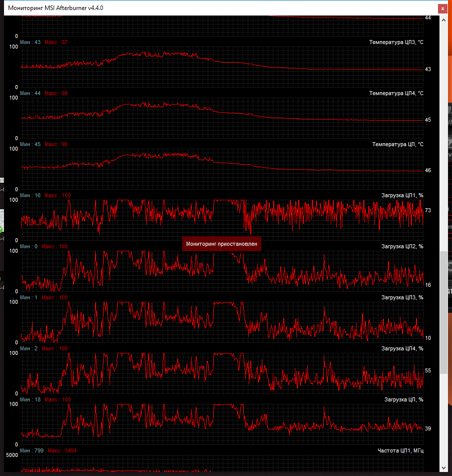Click the 'Макс : 3494' frequency label
The height and width of the screenshot is (476, 452).
click(62, 450)
